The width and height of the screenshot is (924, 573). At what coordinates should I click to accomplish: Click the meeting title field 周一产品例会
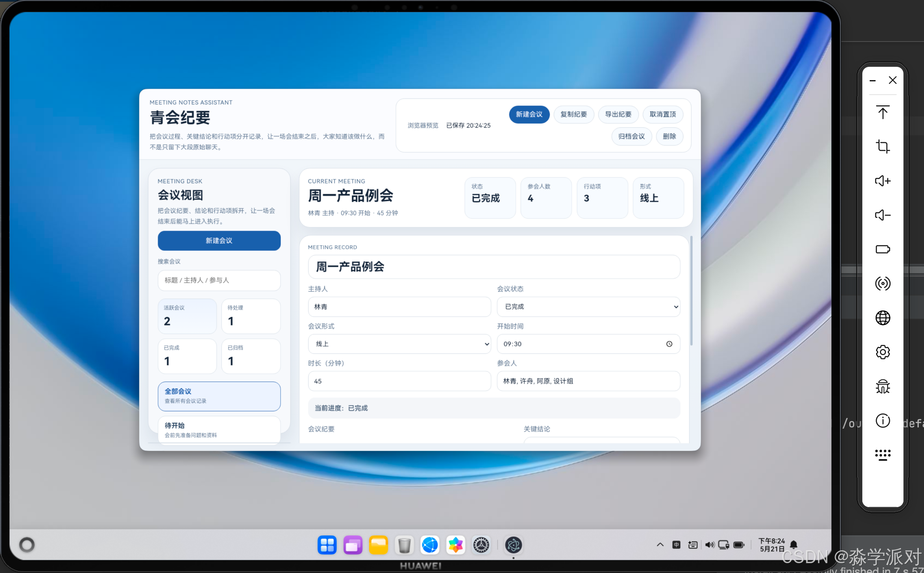coord(494,267)
